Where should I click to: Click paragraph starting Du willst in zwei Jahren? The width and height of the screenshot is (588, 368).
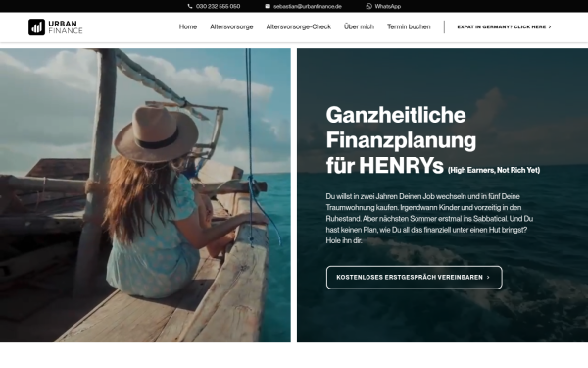click(429, 219)
